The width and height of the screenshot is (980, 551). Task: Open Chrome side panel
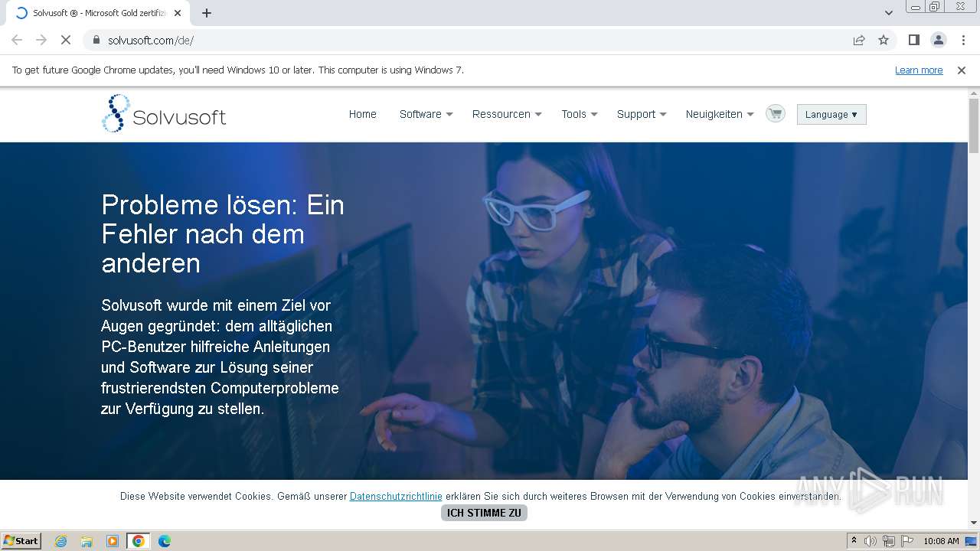point(913,40)
